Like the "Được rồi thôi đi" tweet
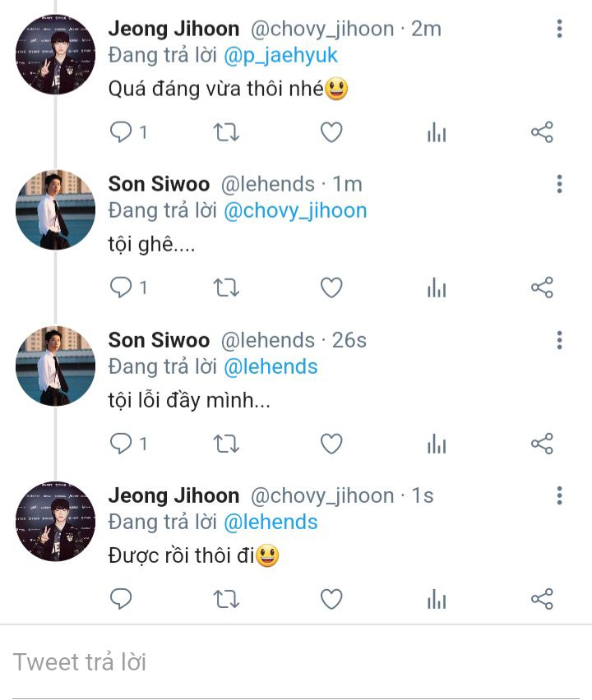The height and width of the screenshot is (700, 592). pos(331,600)
